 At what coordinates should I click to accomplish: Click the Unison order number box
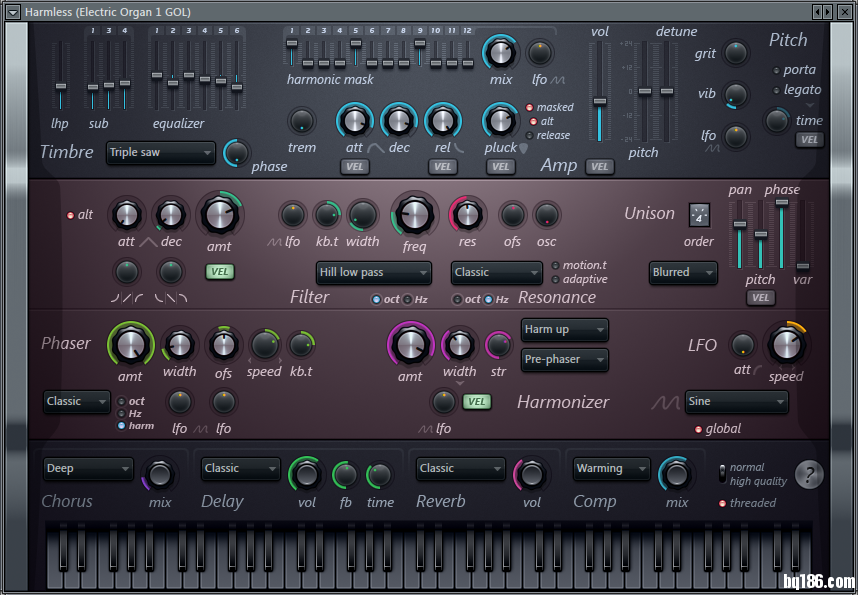tap(699, 215)
